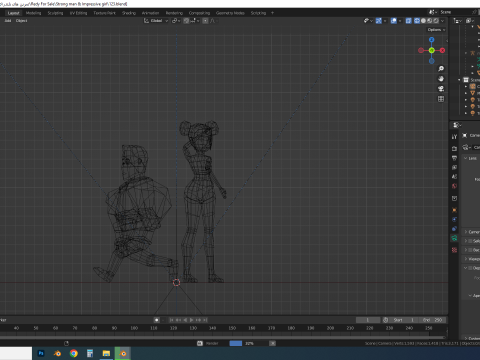Toggle show overlays button in header

tap(394, 21)
